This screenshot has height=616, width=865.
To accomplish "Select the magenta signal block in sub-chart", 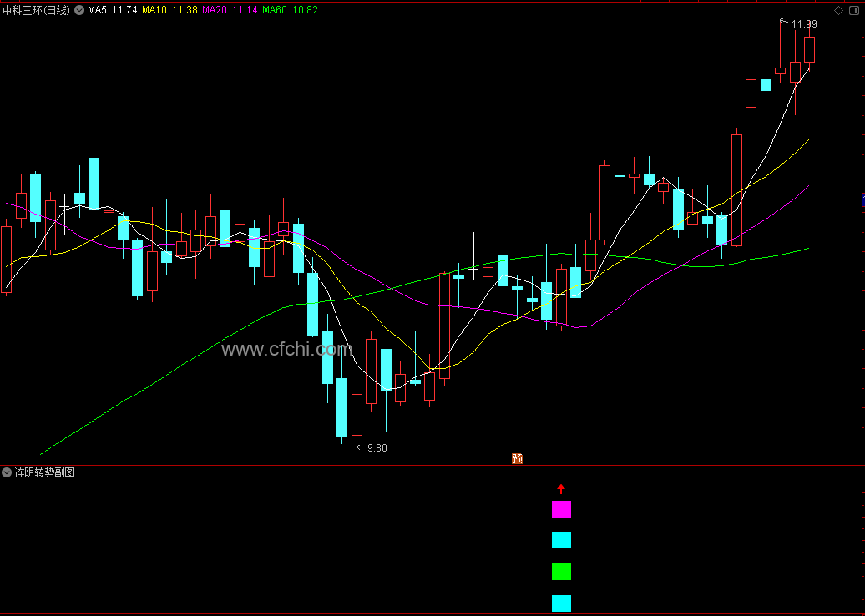I will (562, 508).
